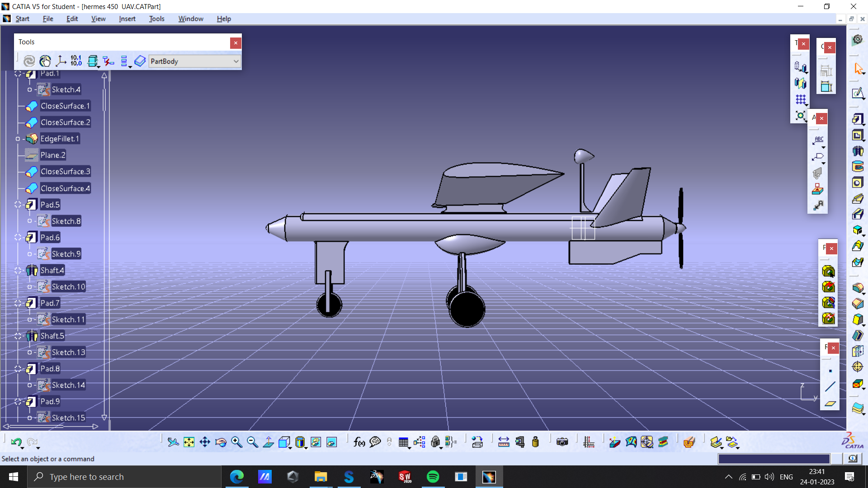Close the floating Tools palette
Image resolution: width=868 pixels, height=488 pixels.
(x=236, y=43)
